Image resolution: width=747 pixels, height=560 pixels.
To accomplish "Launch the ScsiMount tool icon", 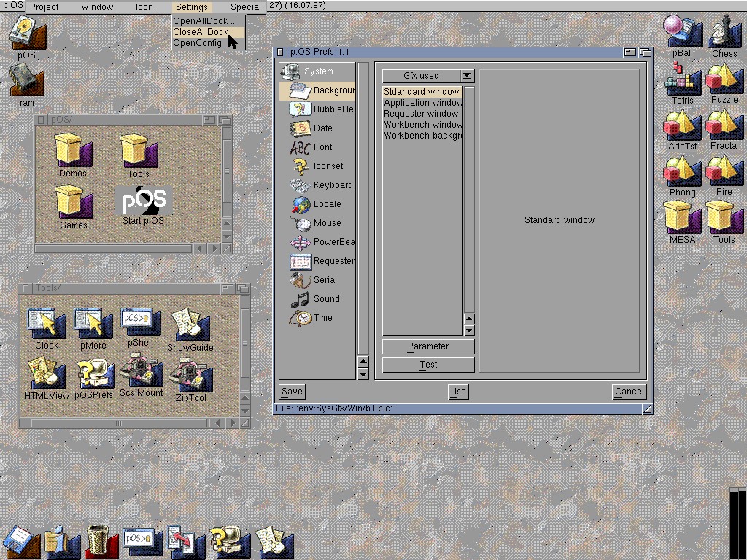I will (x=141, y=372).
